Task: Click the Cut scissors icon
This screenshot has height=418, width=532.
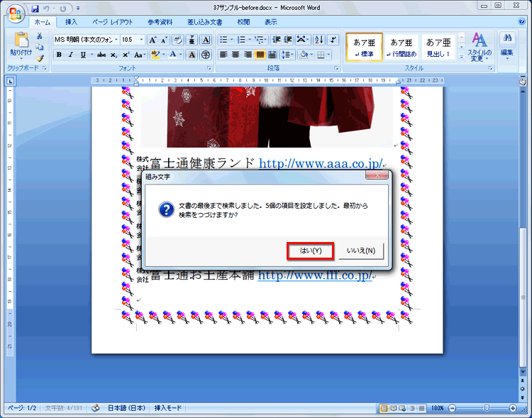Action: (40, 35)
